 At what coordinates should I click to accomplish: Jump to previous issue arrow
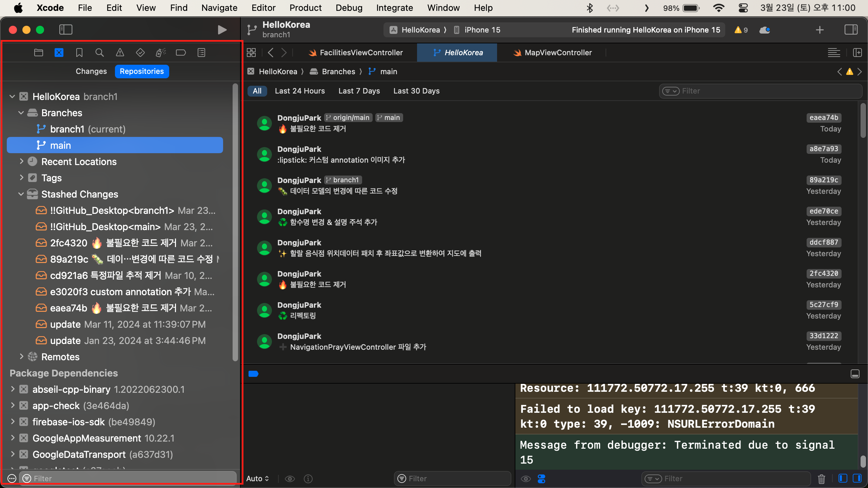click(x=840, y=72)
